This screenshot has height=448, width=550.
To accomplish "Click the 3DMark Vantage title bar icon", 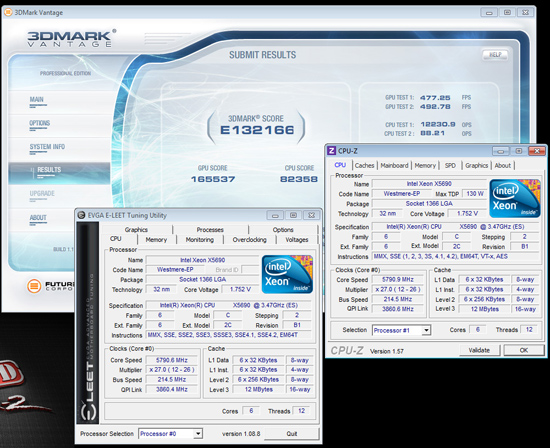I will 8,13.
